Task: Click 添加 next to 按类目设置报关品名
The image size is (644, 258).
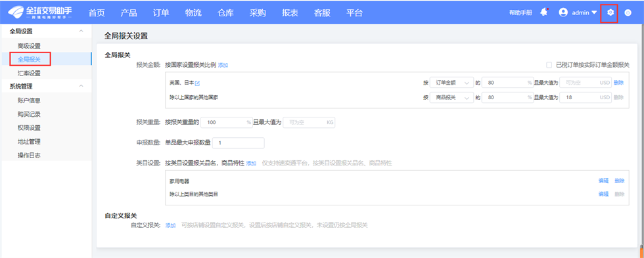Action: coord(251,163)
